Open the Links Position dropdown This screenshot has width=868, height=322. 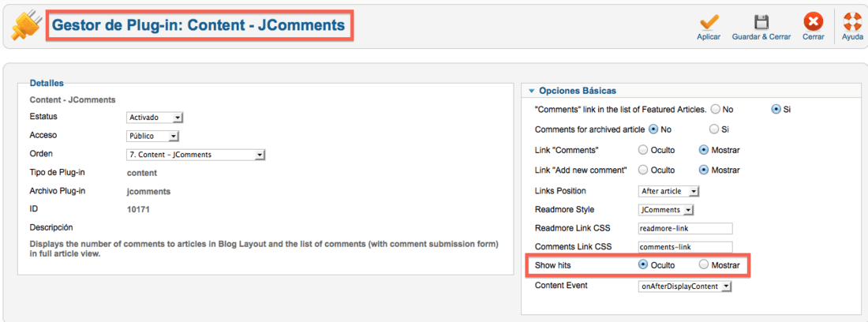[669, 192]
